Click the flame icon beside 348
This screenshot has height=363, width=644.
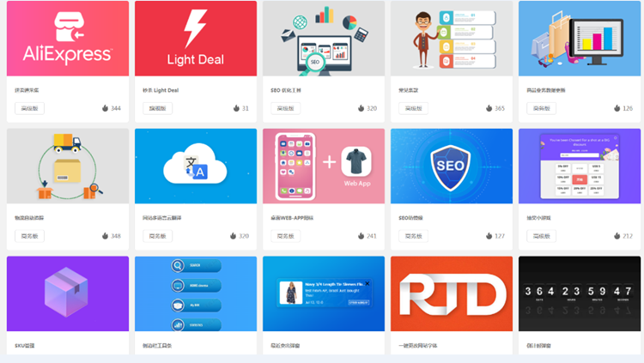click(105, 236)
